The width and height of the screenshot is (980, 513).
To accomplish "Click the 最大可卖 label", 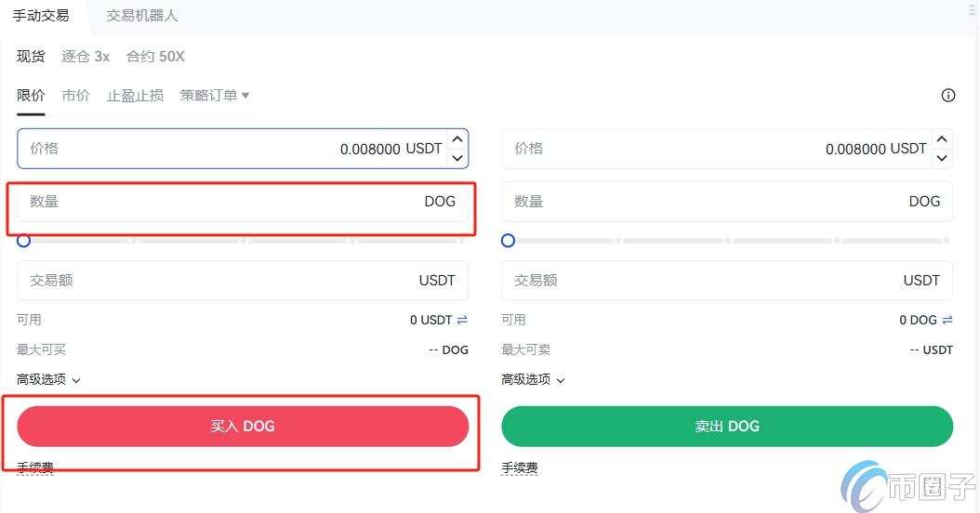I will (x=526, y=350).
